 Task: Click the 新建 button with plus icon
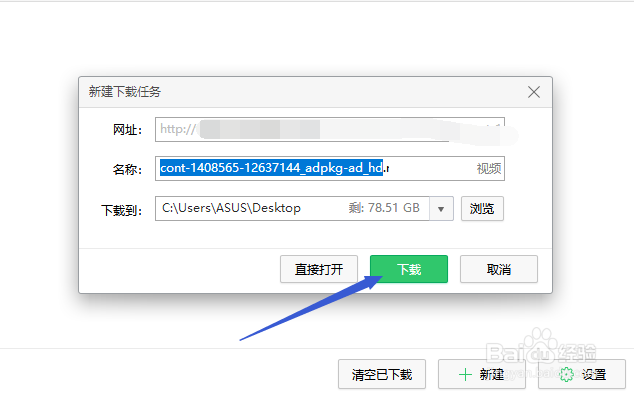482,374
